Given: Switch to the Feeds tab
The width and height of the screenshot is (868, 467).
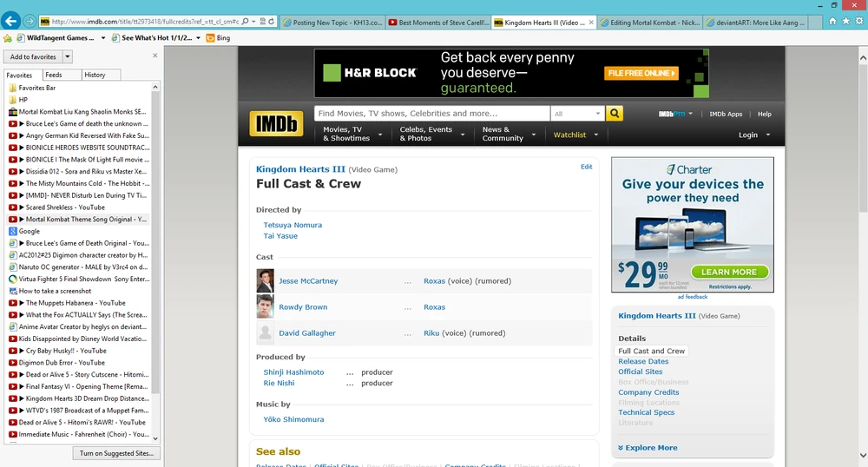Looking at the screenshot, I should tap(54, 76).
